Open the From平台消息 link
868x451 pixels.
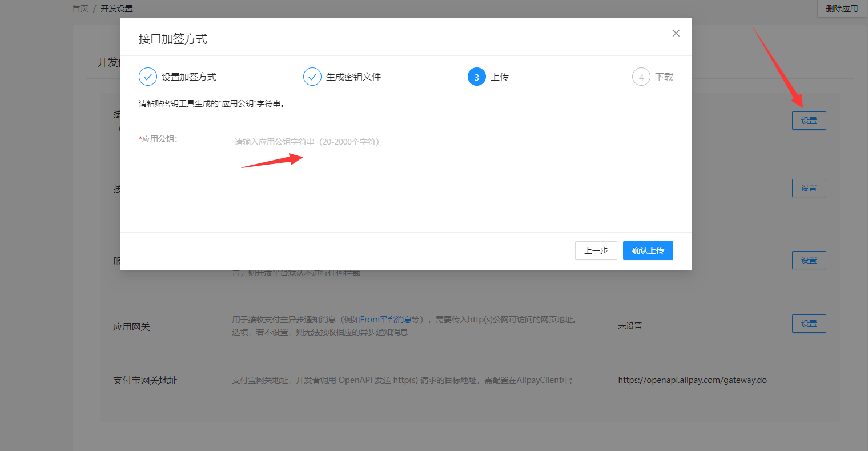385,320
